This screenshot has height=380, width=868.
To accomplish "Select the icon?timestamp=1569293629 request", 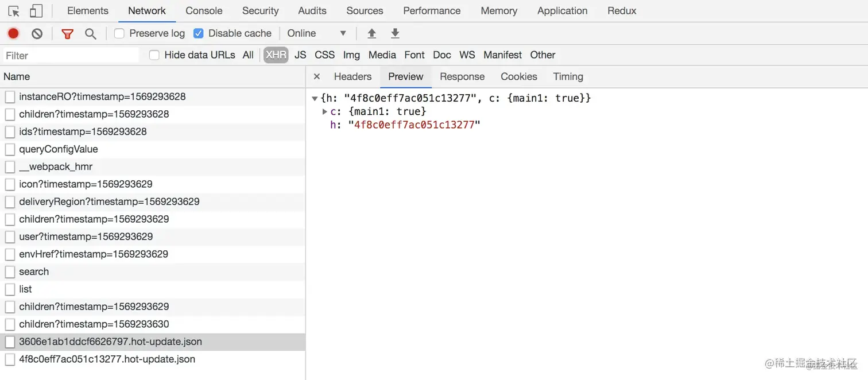I will click(x=152, y=184).
